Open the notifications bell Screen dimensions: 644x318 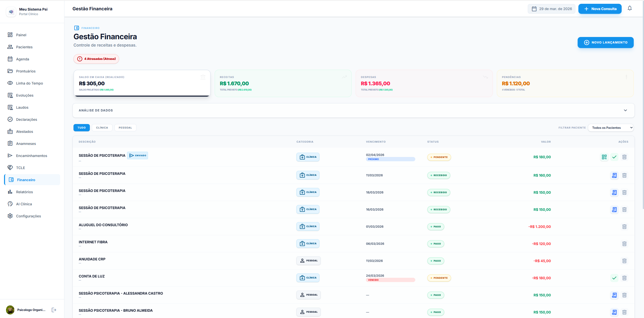[x=629, y=9]
